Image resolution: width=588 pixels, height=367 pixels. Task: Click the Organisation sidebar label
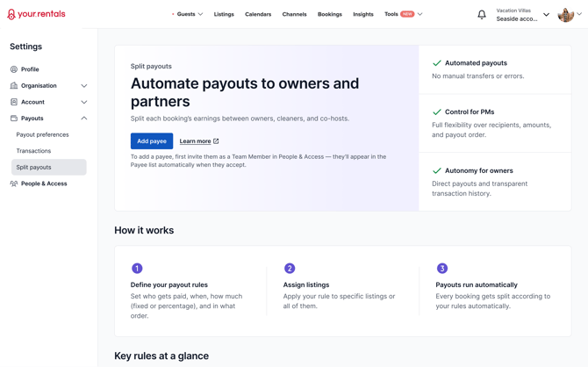click(39, 85)
